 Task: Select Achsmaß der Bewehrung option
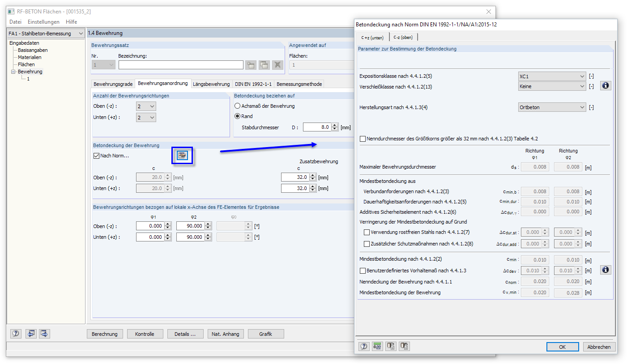pos(238,106)
